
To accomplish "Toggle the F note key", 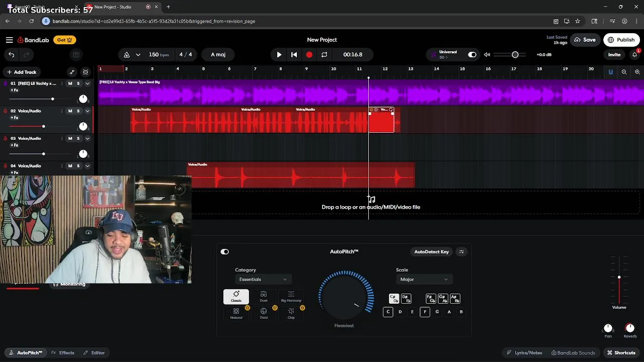I will tap(425, 312).
